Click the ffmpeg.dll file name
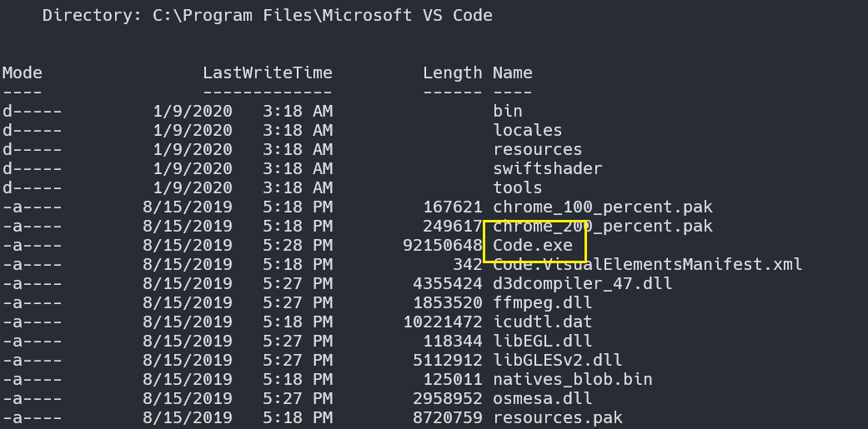 click(543, 303)
